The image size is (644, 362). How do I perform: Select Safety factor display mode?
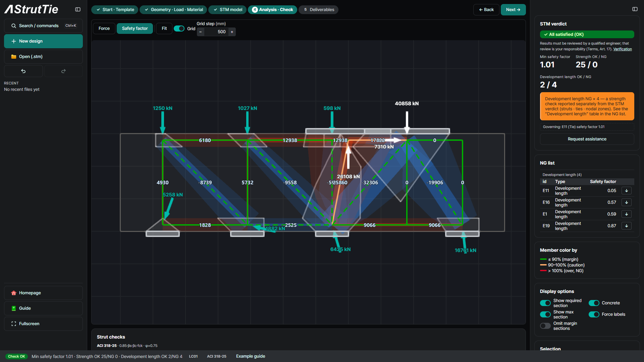click(x=135, y=28)
